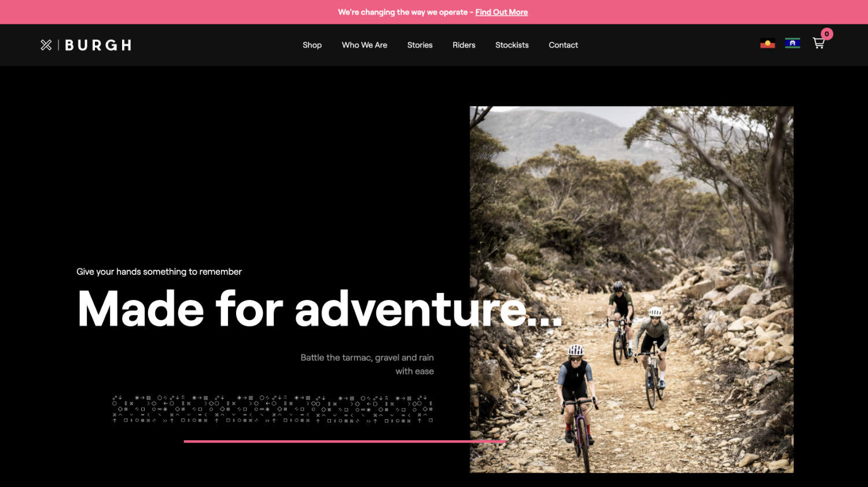Image resolution: width=868 pixels, height=487 pixels.
Task: Click the white symbol pattern graphic
Action: pos(273,409)
